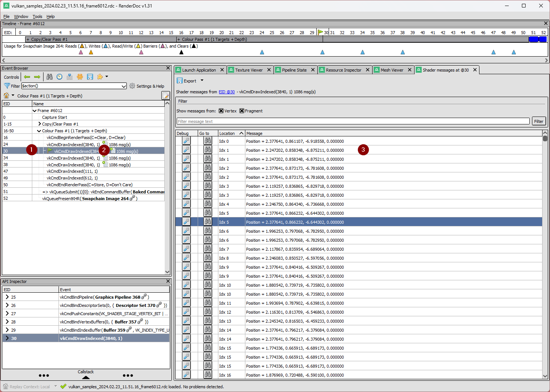Click the orange asterisk bookmark icon
Viewport: 550px width, 392px height.
[80, 77]
